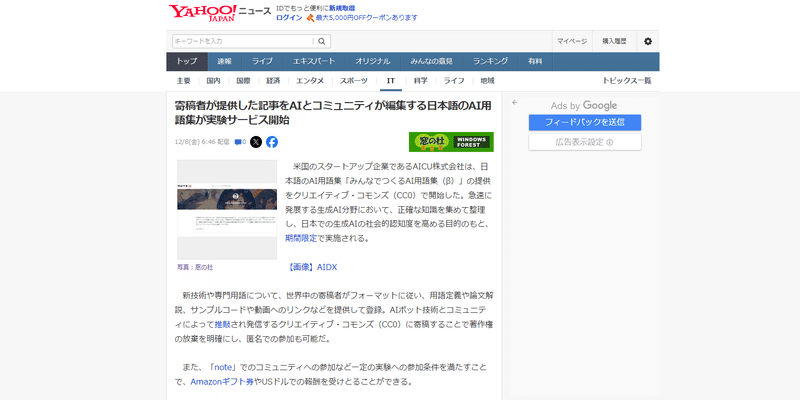This screenshot has height=400, width=800.
Task: Click the search magnifier icon
Action: 322,41
